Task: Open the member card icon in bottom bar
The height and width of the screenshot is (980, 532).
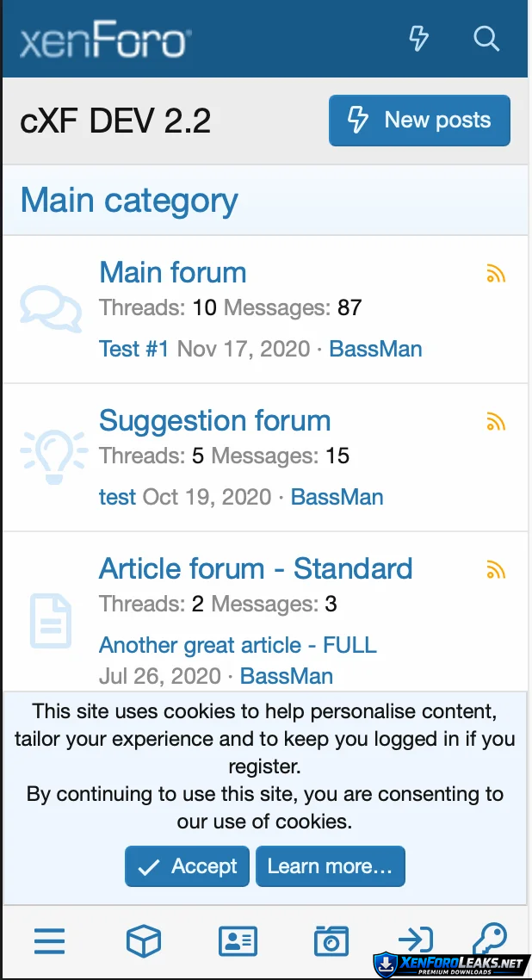Action: 238,941
